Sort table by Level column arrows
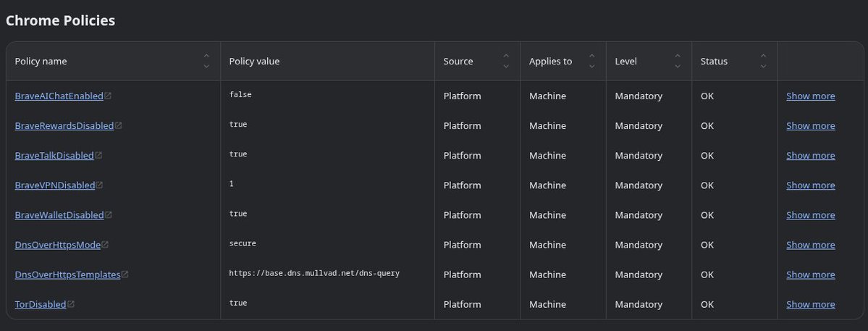 click(678, 61)
